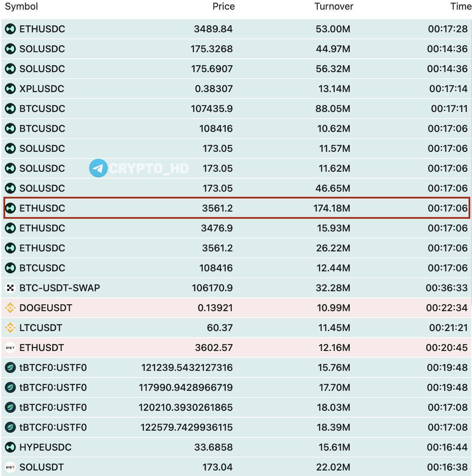Open the DOGEUSDT symbol link

[x=46, y=308]
